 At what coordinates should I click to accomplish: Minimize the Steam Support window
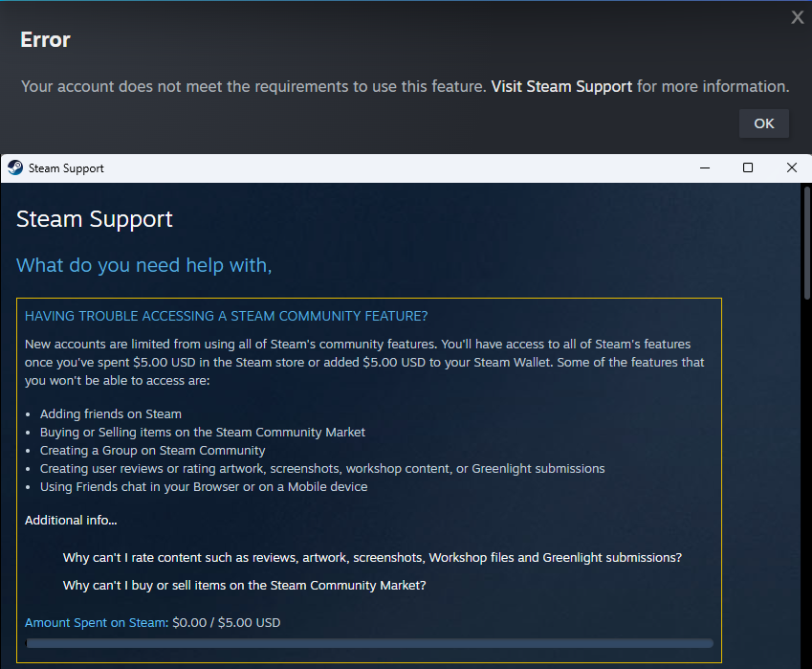tap(705, 167)
